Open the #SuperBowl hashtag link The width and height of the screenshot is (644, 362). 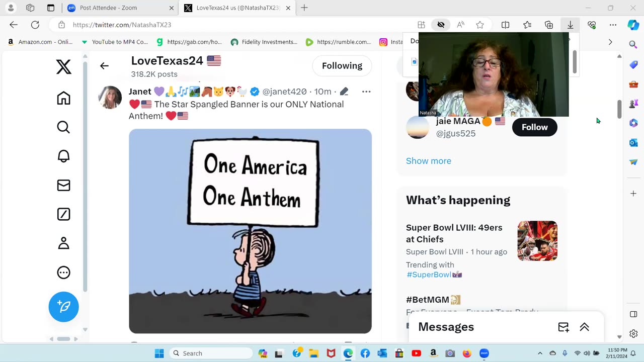[x=429, y=275]
